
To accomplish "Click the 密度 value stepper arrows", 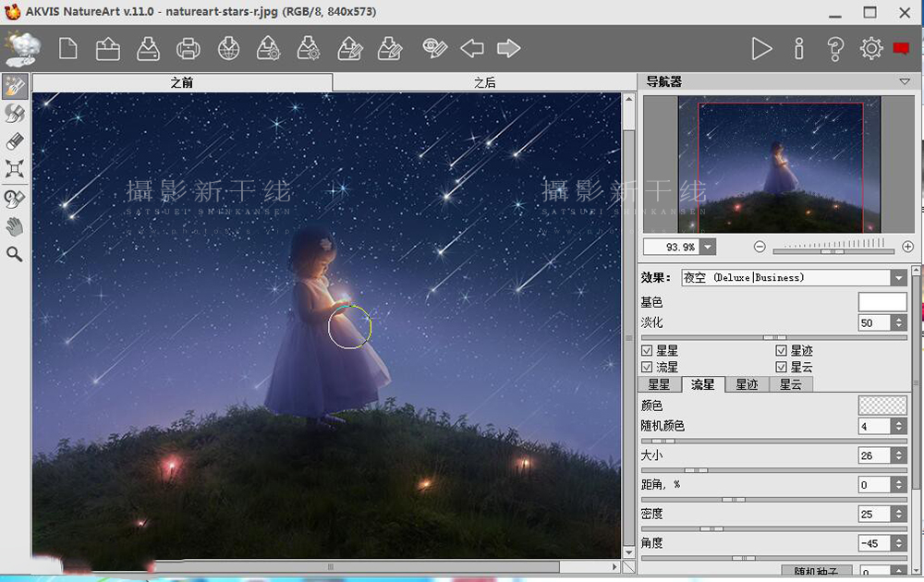I will 899,515.
